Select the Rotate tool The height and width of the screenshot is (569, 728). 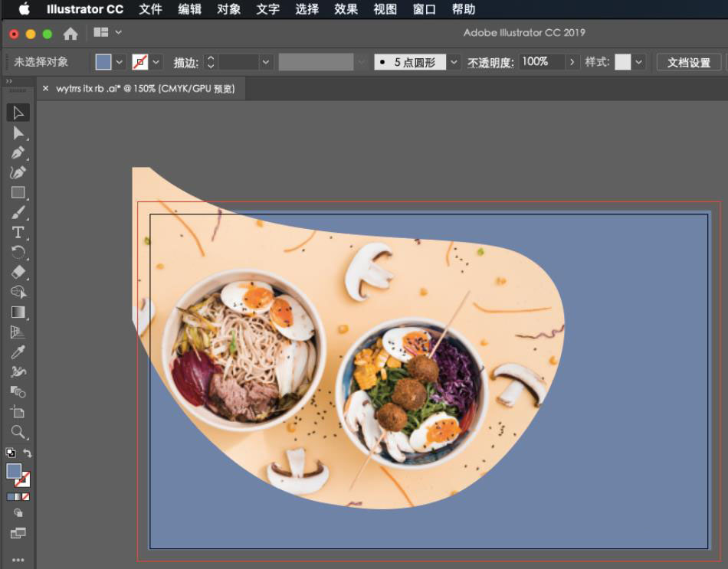[18, 252]
